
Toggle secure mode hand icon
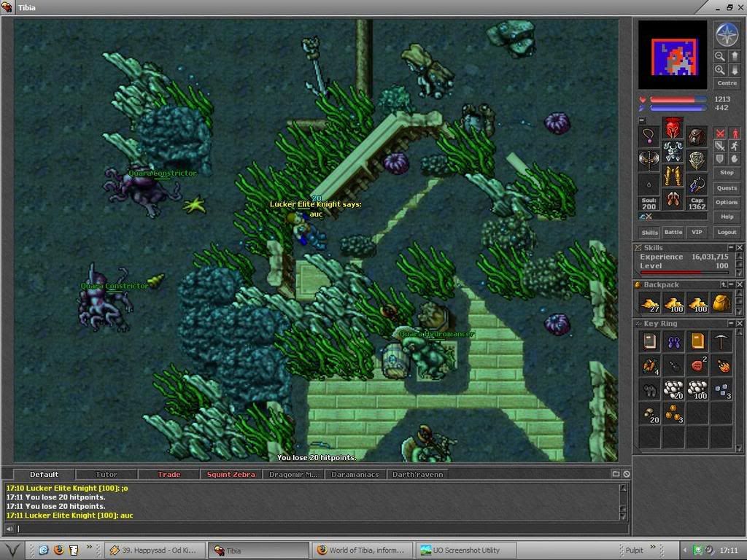tap(735, 158)
